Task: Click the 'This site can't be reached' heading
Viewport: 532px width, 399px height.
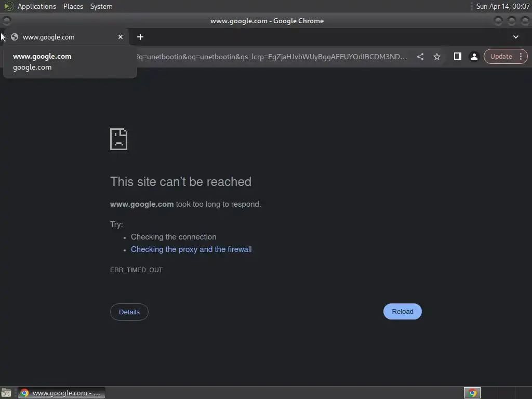Action: [181, 182]
